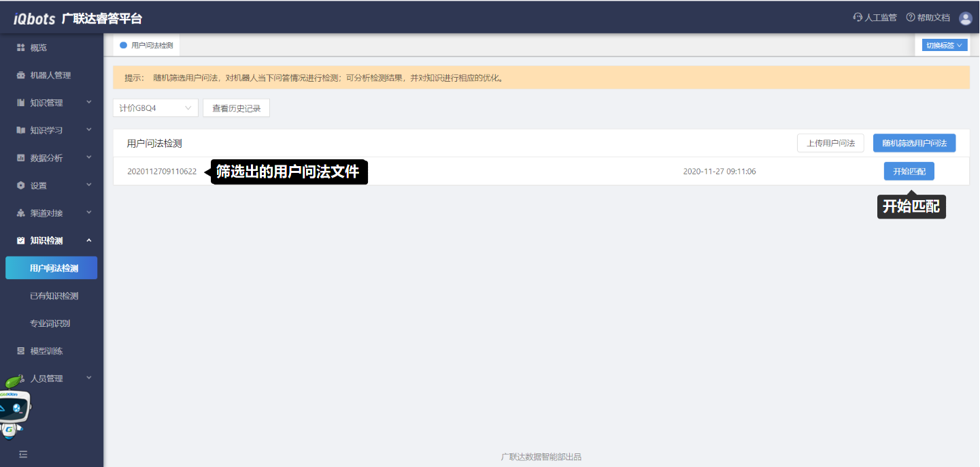The image size is (980, 467).
Task: Open the 计价GBQ4 robot dropdown
Action: point(155,108)
